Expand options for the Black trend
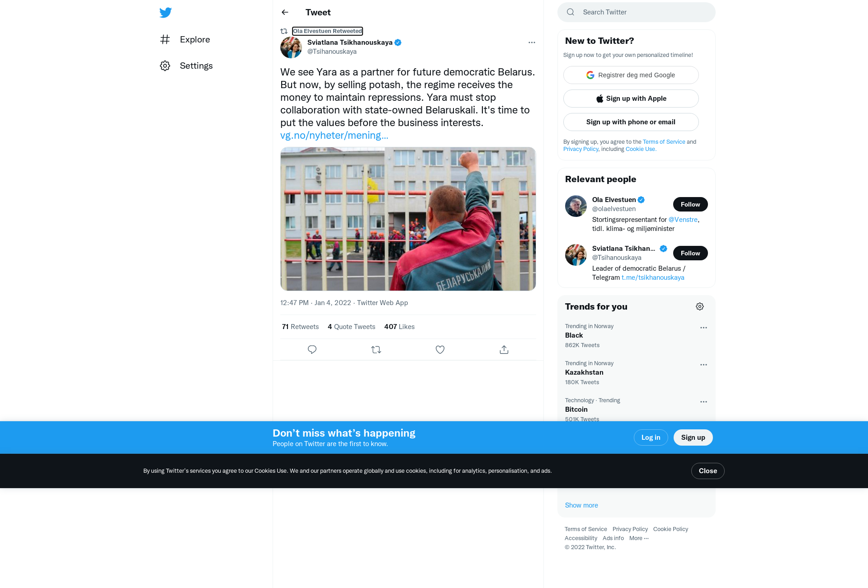 tap(703, 328)
